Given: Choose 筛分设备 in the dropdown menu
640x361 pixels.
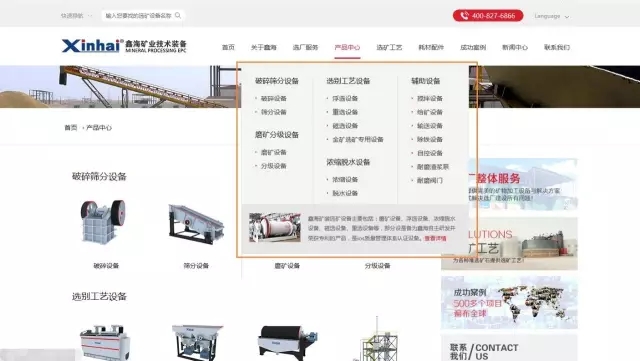Looking at the screenshot, I should [273, 112].
